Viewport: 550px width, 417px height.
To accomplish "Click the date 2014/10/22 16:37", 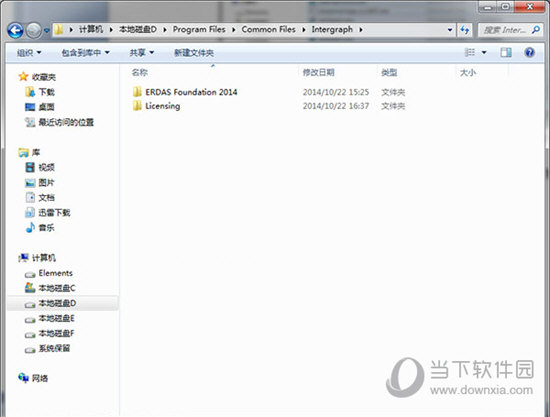I will click(336, 106).
